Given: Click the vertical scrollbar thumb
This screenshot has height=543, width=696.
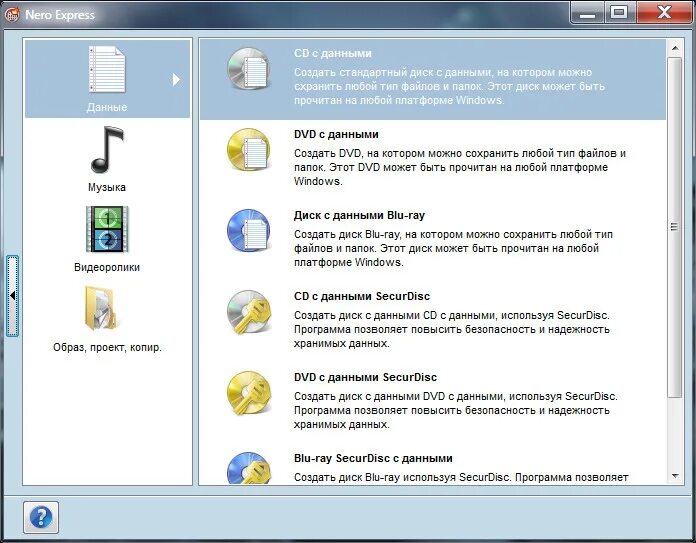Looking at the screenshot, I should tap(675, 227).
